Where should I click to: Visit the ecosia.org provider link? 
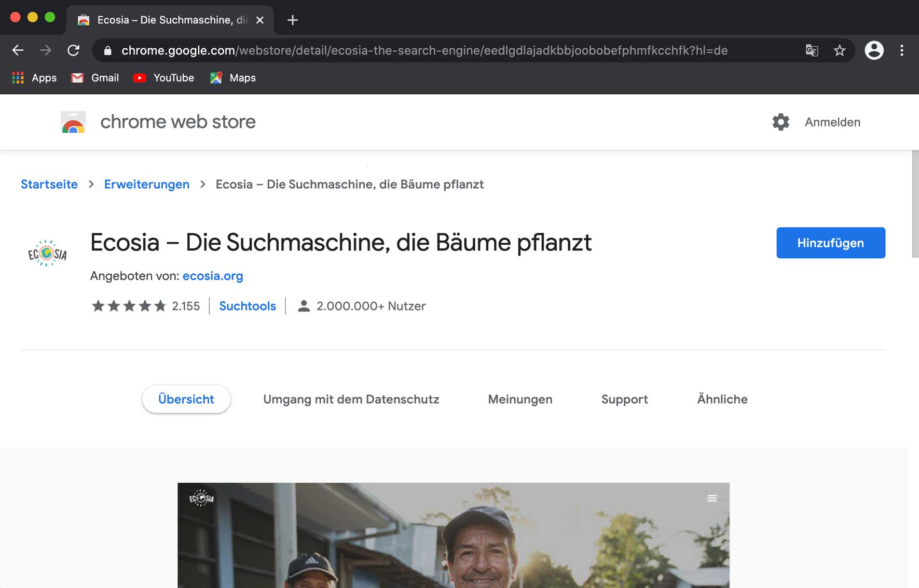coord(213,276)
